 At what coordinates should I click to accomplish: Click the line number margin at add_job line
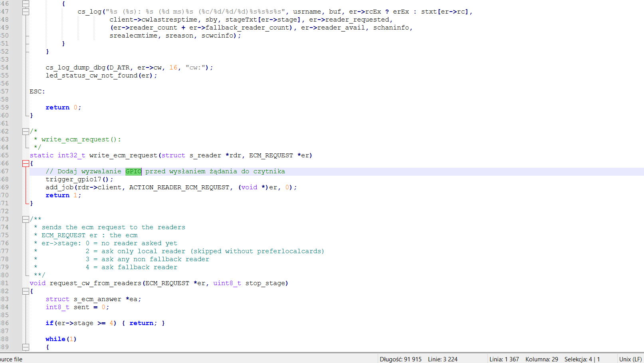pyautogui.click(x=5, y=187)
